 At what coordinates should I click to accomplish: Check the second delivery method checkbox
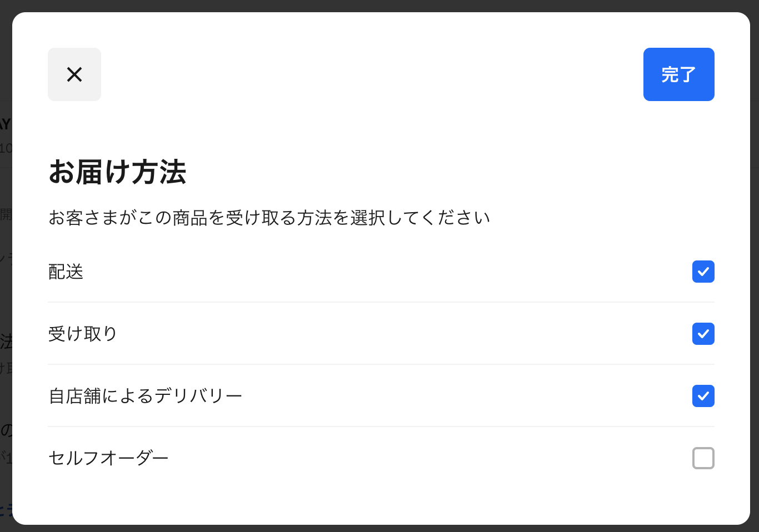703,334
